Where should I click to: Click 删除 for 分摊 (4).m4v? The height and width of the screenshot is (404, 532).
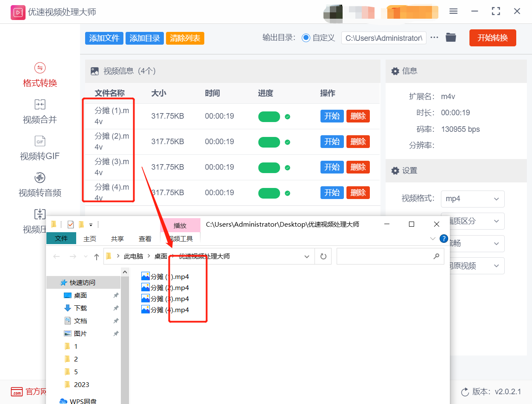(358, 193)
